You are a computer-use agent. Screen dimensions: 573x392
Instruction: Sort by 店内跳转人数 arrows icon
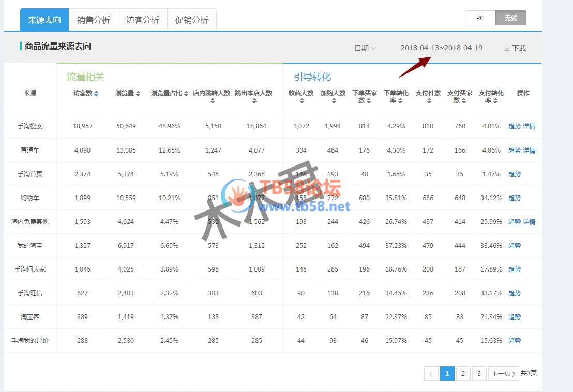(x=212, y=101)
